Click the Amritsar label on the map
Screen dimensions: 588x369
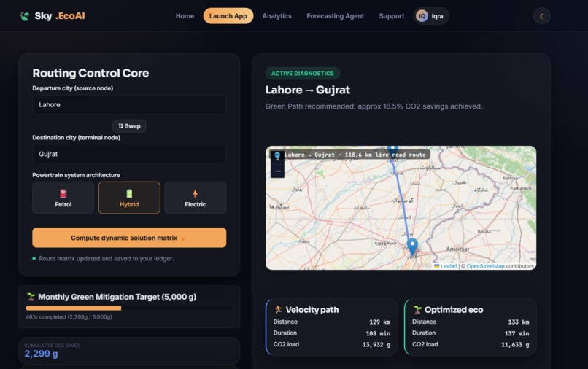[457, 249]
